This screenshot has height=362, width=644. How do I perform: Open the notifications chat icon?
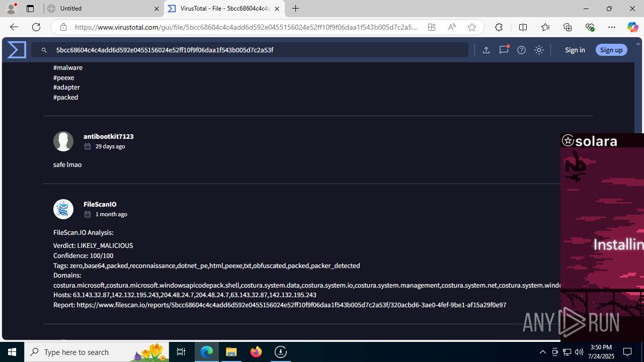504,50
